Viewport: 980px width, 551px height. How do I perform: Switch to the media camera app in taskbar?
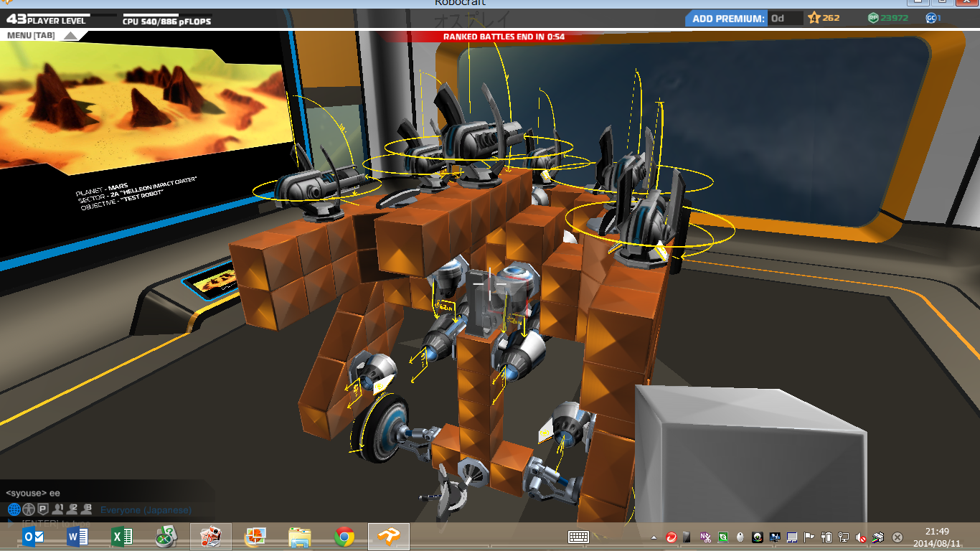click(x=210, y=537)
